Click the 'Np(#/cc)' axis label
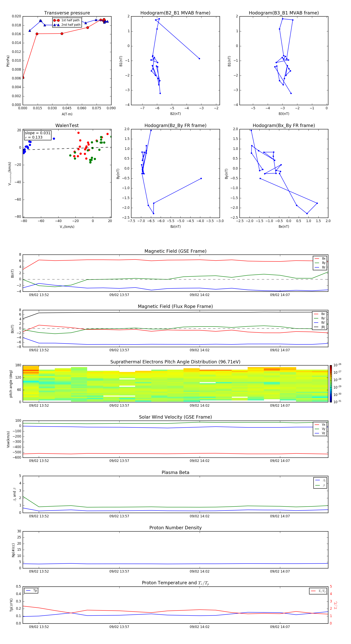Screen dimensions: 351x644 click(13, 550)
